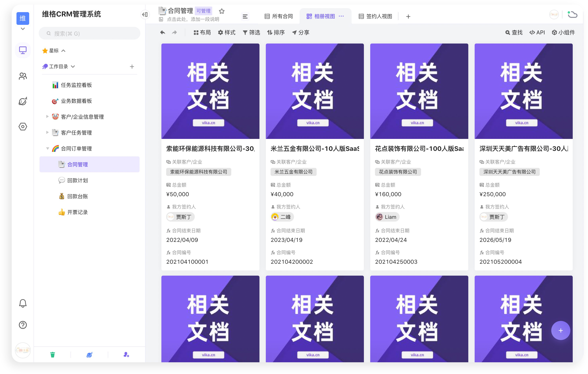Screen dimensions: 588x374
Task: Collapse the 星标 section chevron
Action: 64,51
